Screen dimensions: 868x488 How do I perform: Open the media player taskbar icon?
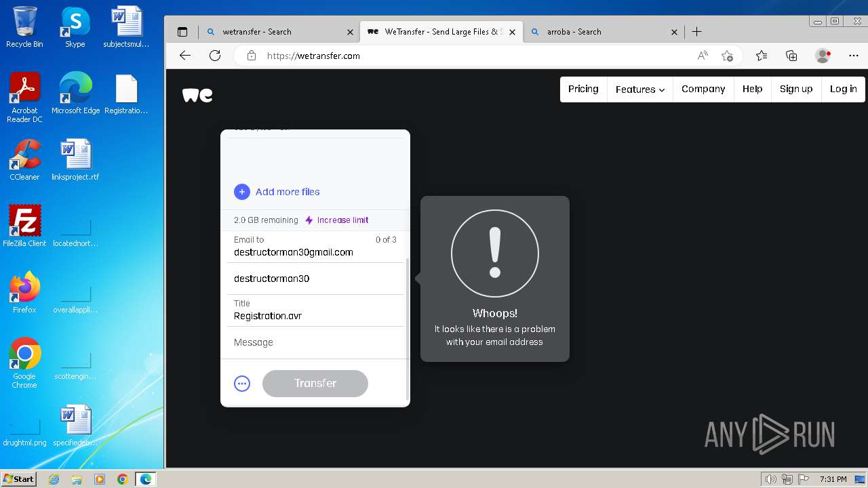[x=100, y=479]
